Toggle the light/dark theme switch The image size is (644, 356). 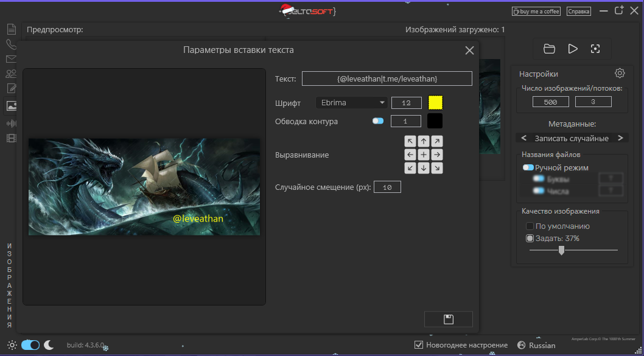(30, 345)
